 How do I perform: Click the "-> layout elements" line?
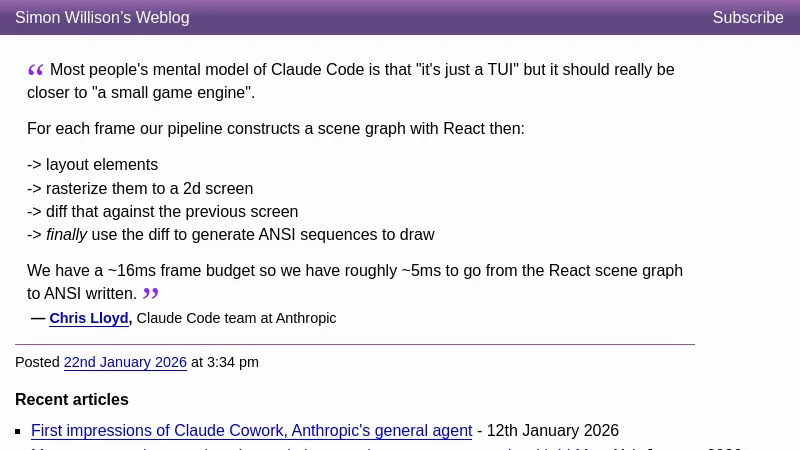[x=92, y=165]
